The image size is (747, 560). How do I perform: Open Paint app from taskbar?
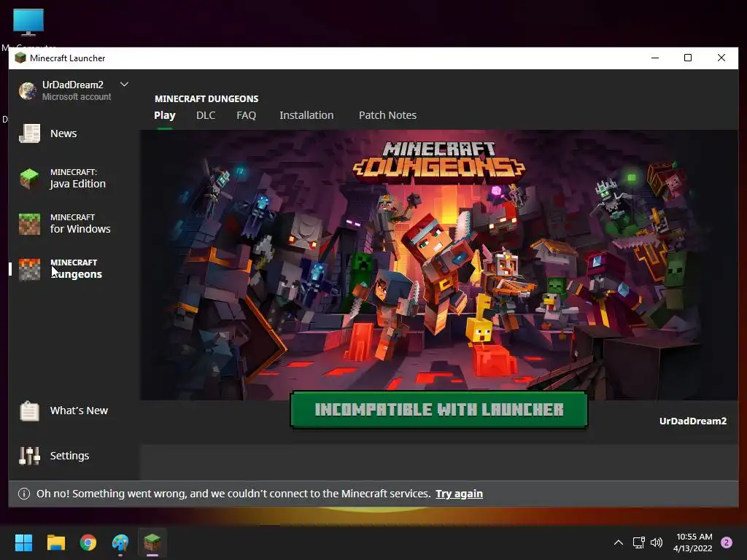coord(120,542)
